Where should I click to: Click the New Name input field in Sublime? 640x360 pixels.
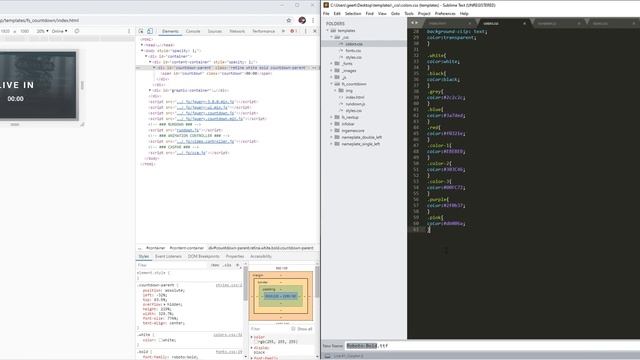(492, 346)
